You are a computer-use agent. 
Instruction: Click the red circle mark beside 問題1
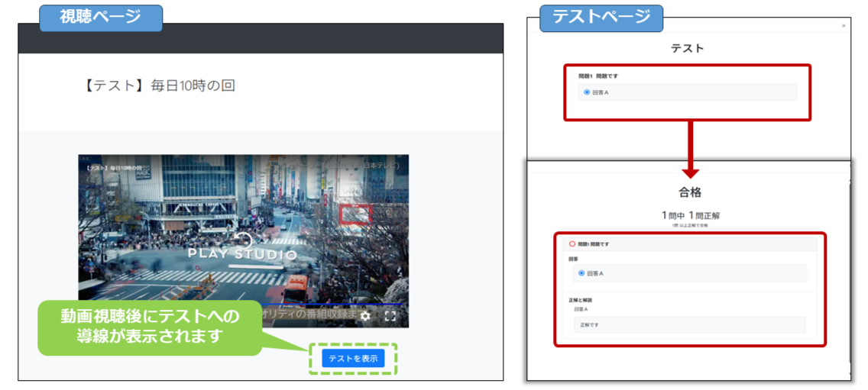coord(572,244)
